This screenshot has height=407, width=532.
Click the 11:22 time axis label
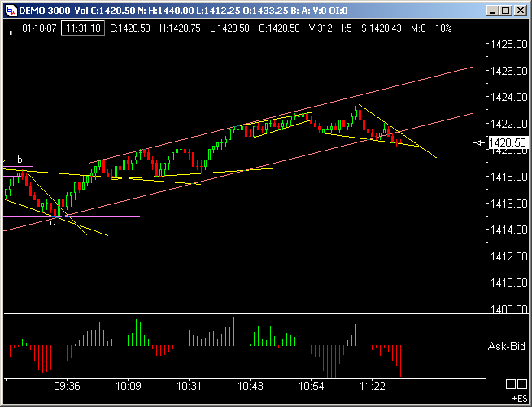point(373,386)
